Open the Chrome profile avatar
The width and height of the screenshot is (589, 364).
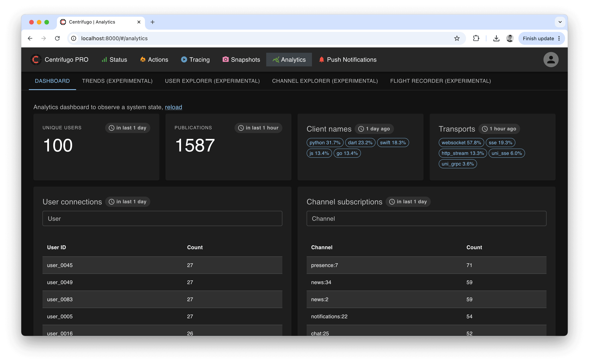[509, 38]
